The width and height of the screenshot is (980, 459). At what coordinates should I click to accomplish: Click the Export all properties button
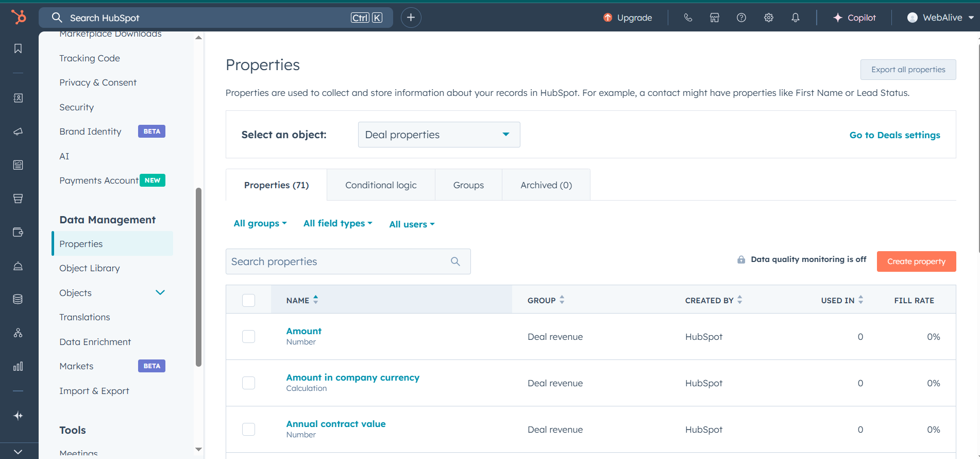908,70
